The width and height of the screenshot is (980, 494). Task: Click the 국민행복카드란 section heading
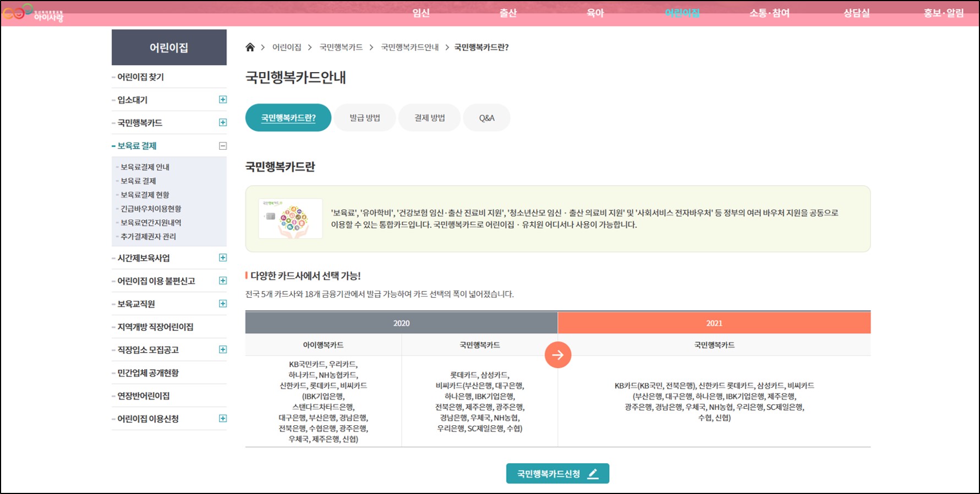[x=280, y=167]
